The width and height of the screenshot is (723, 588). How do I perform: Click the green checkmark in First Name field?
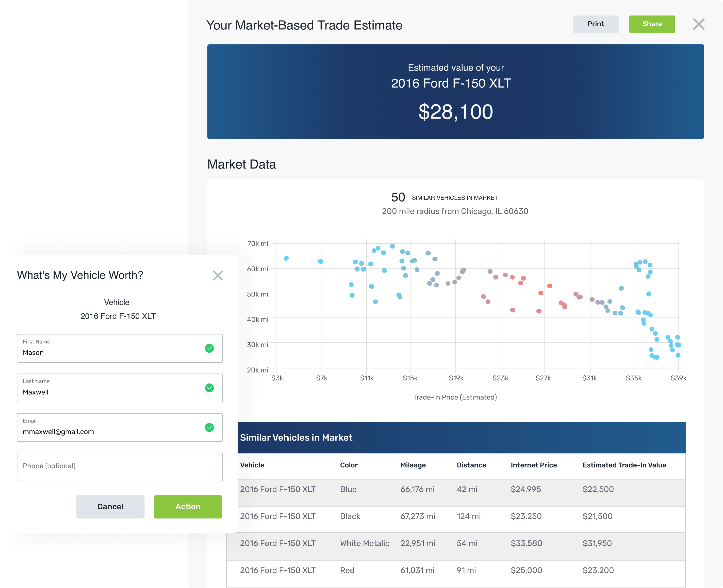[x=209, y=348]
